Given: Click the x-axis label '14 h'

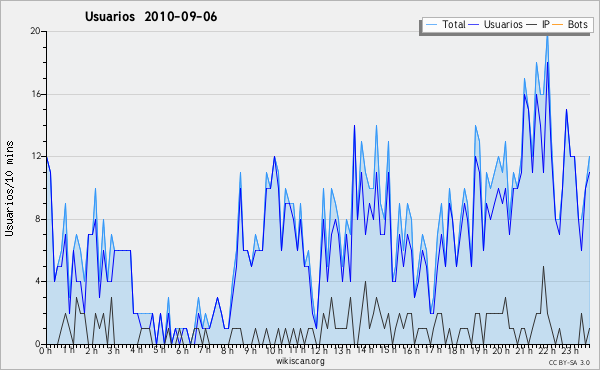Looking at the screenshot, I should click(x=365, y=350).
